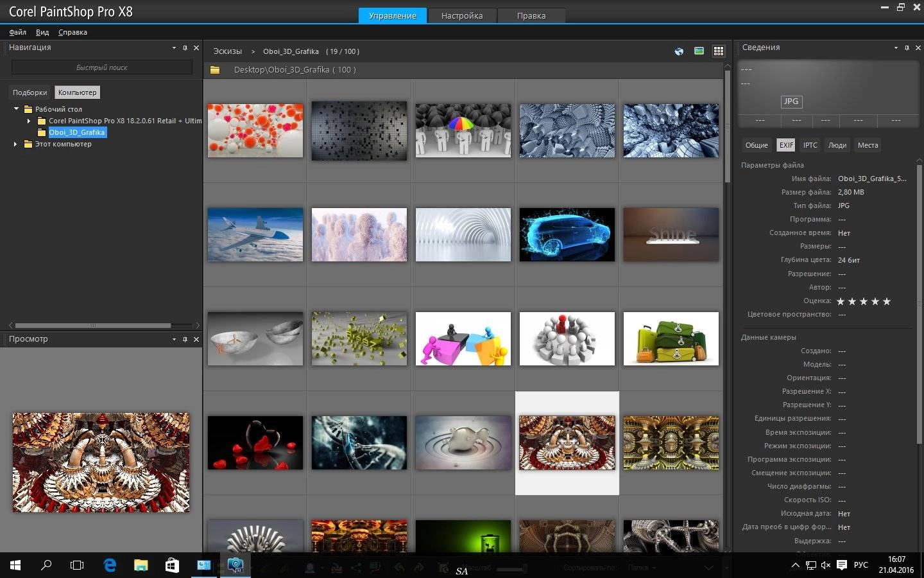Open Сведения panel options arrow

click(896, 48)
